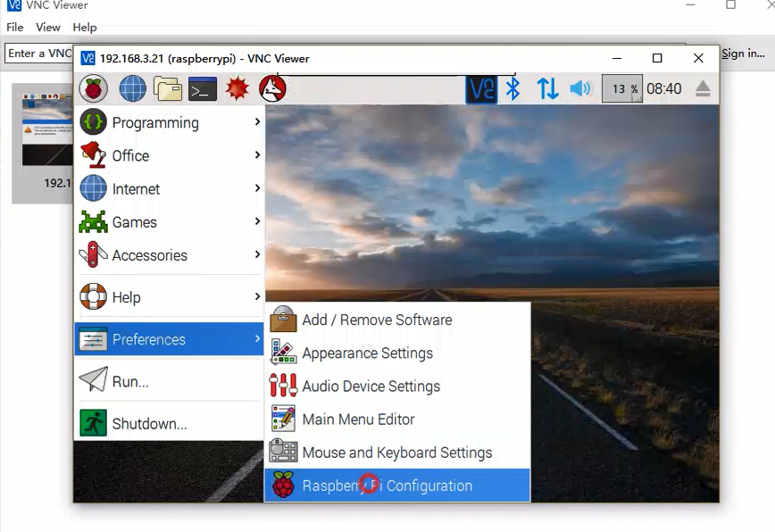This screenshot has width=775, height=532.
Task: Open the Help menu in outer VNC Viewer
Action: (85, 27)
